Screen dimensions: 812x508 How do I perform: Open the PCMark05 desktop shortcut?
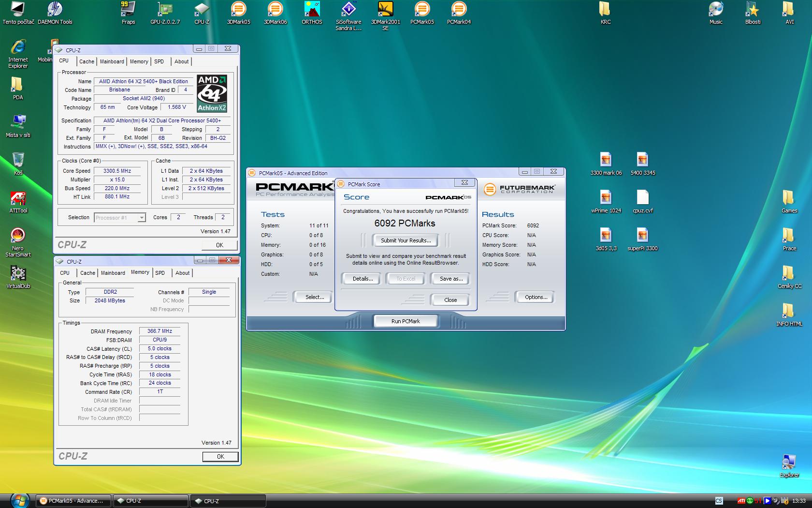pos(422,13)
